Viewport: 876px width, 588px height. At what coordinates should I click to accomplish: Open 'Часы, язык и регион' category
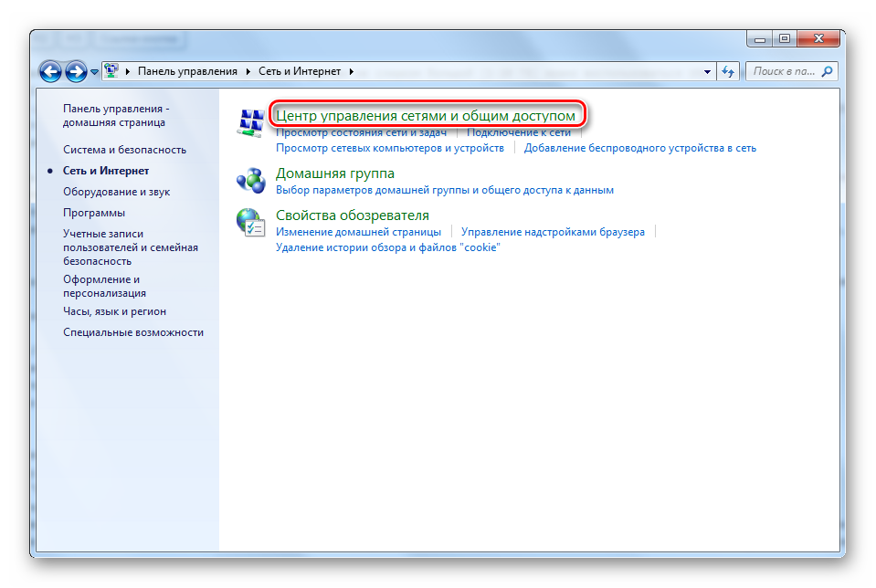coord(114,311)
